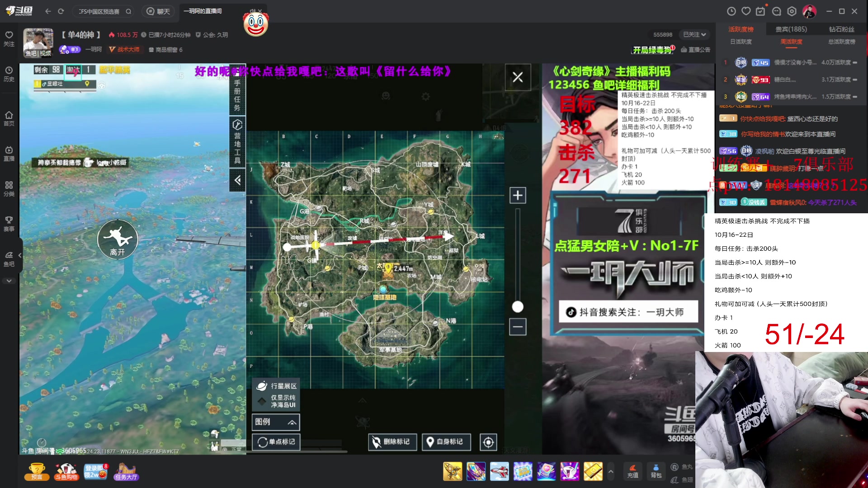The height and width of the screenshot is (488, 868).
Task: Go back with the left arrow button
Action: 48,11
